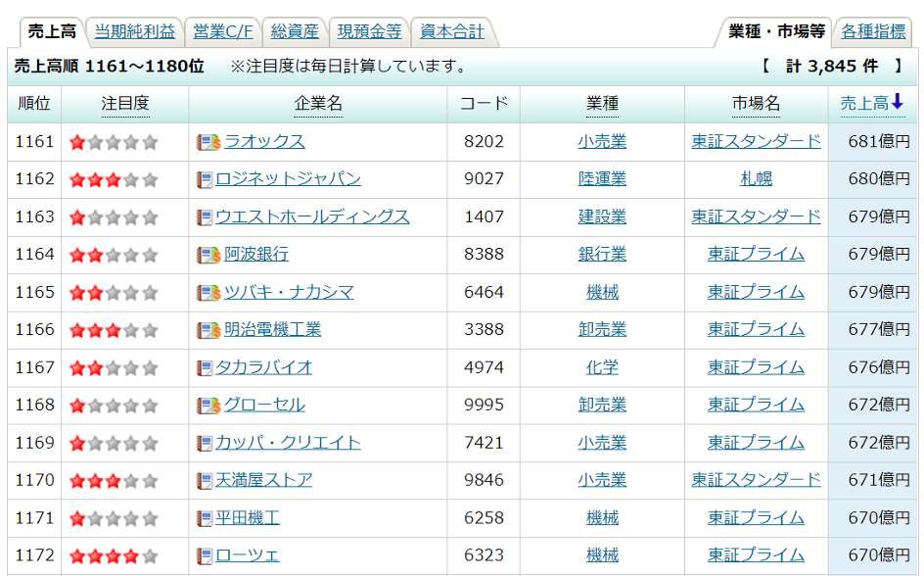Viewport: 924px width, 576px height.
Task: Click 東証スタンダード in the ラオックス row
Action: click(756, 141)
